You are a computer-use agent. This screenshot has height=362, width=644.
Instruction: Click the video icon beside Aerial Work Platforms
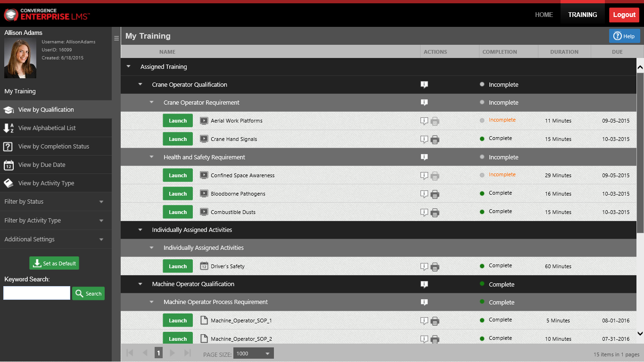[x=204, y=121]
